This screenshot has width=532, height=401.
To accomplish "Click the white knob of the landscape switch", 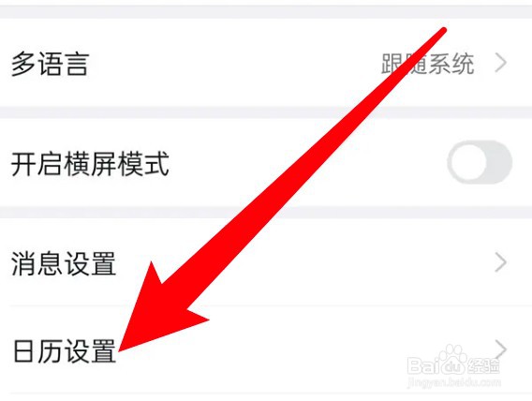I will click(468, 163).
